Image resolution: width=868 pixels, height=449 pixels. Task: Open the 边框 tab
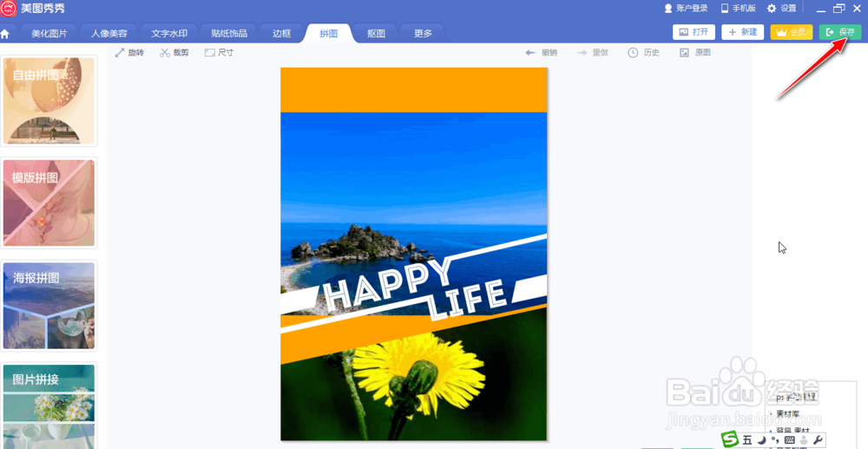tap(282, 33)
